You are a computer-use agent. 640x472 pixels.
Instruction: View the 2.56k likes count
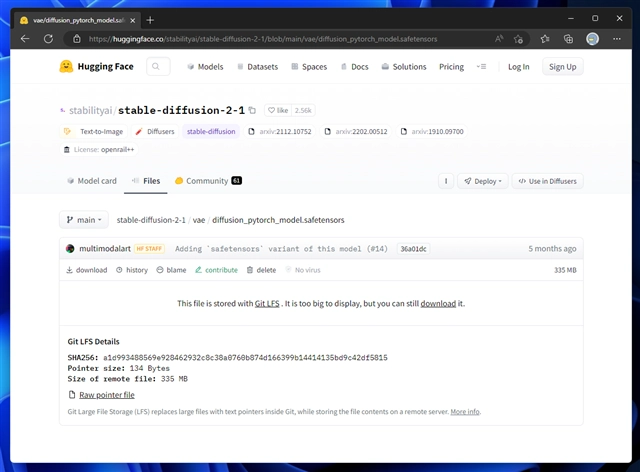coord(303,110)
